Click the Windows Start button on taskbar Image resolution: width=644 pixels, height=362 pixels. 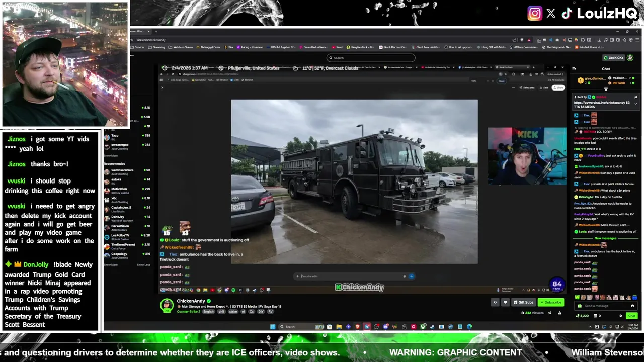click(273, 327)
